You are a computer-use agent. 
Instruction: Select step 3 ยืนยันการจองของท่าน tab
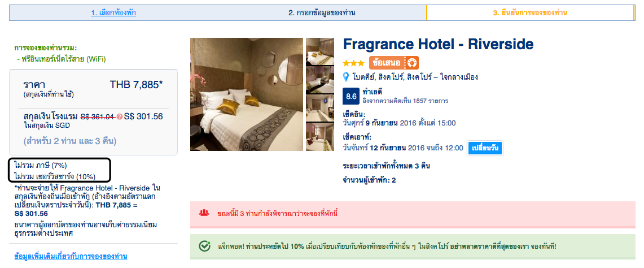click(x=530, y=13)
